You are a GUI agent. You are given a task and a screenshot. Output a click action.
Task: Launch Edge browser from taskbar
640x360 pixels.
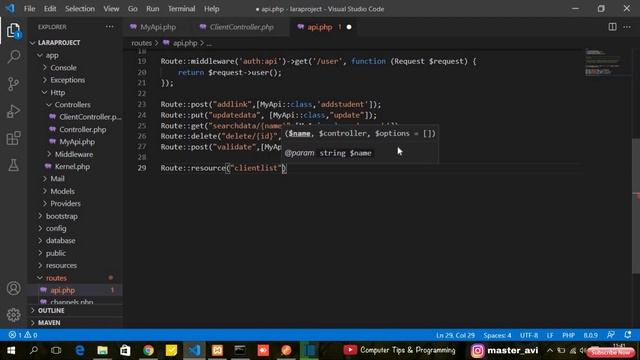(x=80, y=350)
